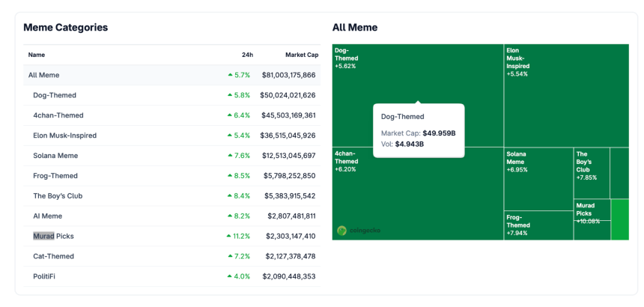Click the Frog-Themed +7.94% treemap tile
644x307 pixels.
[x=538, y=226]
